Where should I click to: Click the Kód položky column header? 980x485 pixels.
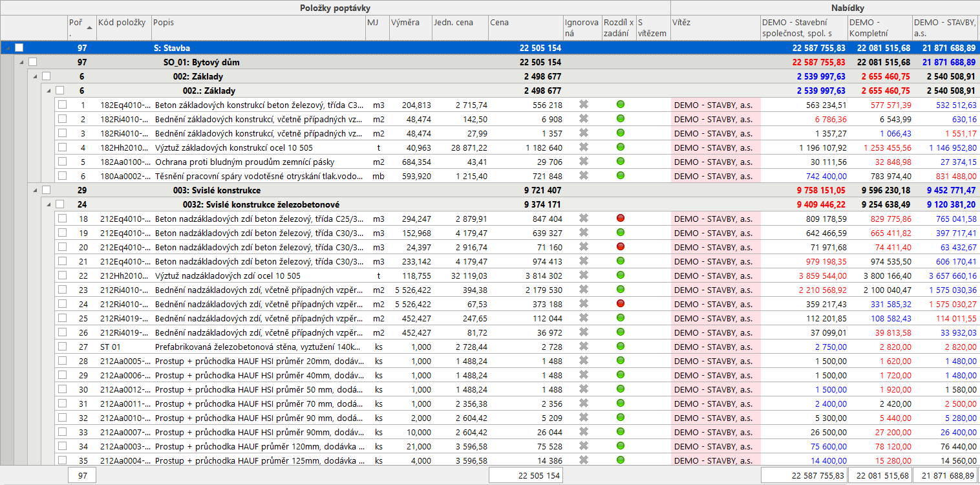[123, 27]
